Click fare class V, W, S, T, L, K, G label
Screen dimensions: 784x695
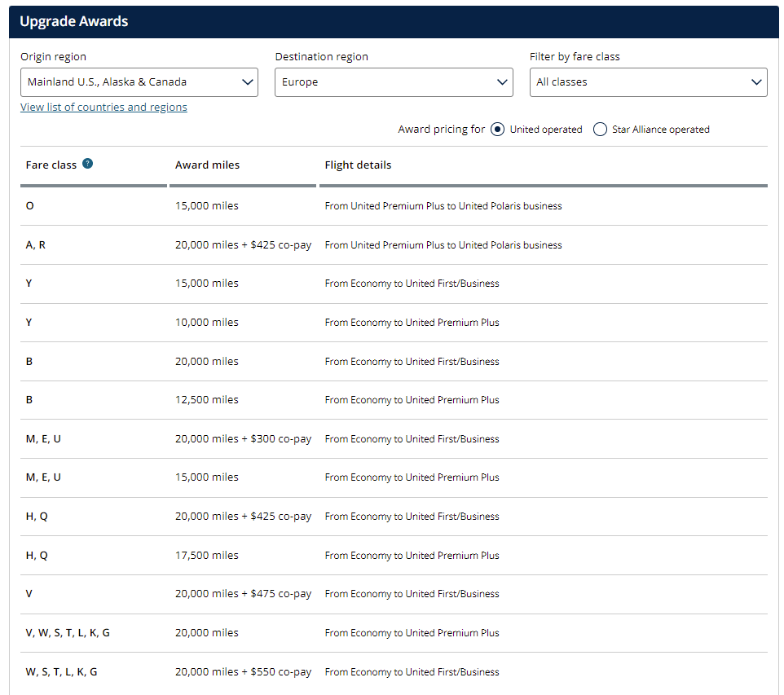[68, 632]
